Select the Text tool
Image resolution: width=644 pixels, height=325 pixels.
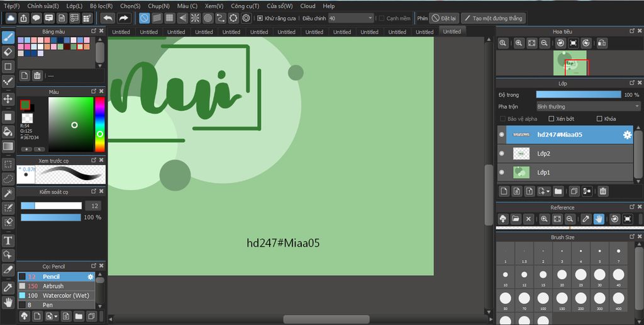pyautogui.click(x=8, y=241)
